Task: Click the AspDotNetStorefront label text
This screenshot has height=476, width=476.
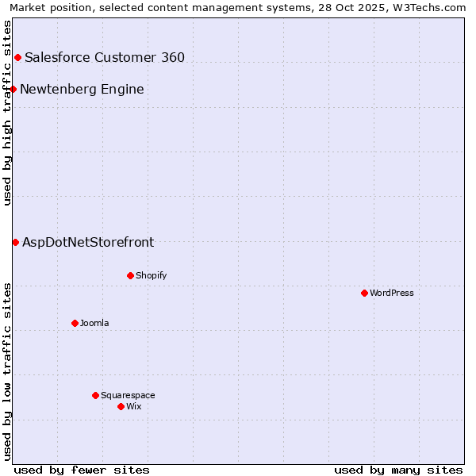Action: pyautogui.click(x=88, y=242)
